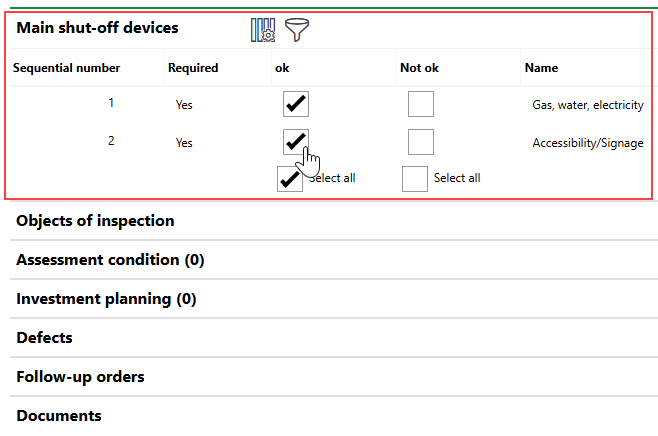Image resolution: width=658 pixels, height=436 pixels.
Task: Mark Gas, water, electricity as Not ok
Action: pos(421,104)
